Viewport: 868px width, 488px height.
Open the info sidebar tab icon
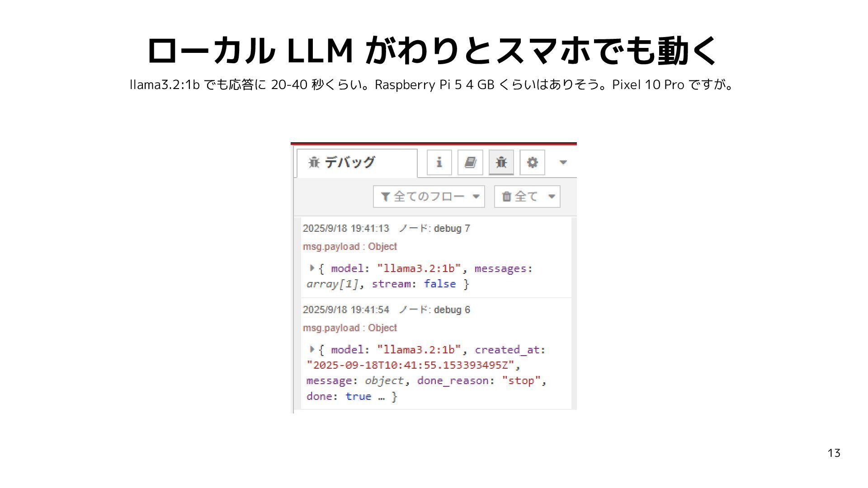(x=439, y=162)
